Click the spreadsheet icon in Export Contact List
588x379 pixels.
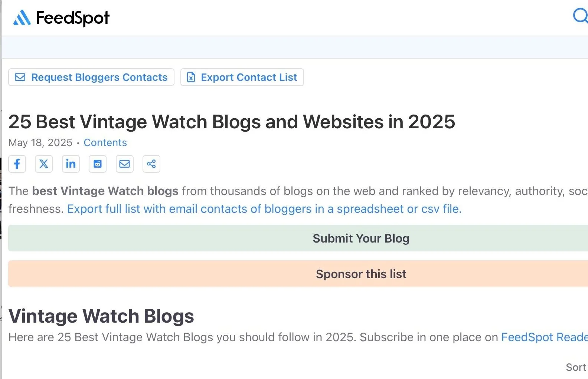point(191,77)
